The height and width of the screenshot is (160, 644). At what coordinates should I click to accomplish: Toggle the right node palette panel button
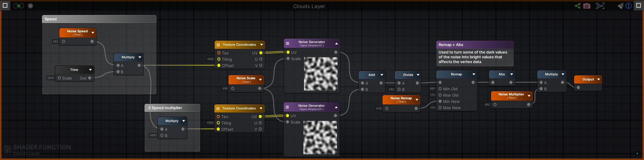639,5
